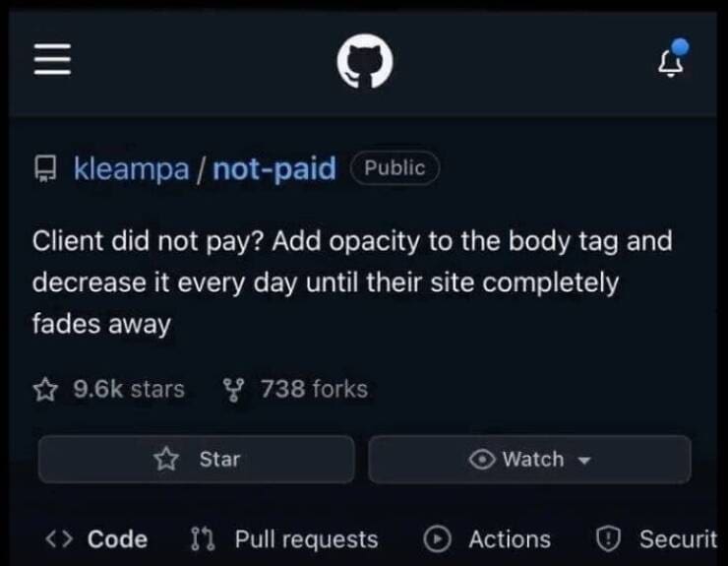Click the GitHub Octocat logo
Viewport: 728px width, 566px height.
tap(365, 61)
